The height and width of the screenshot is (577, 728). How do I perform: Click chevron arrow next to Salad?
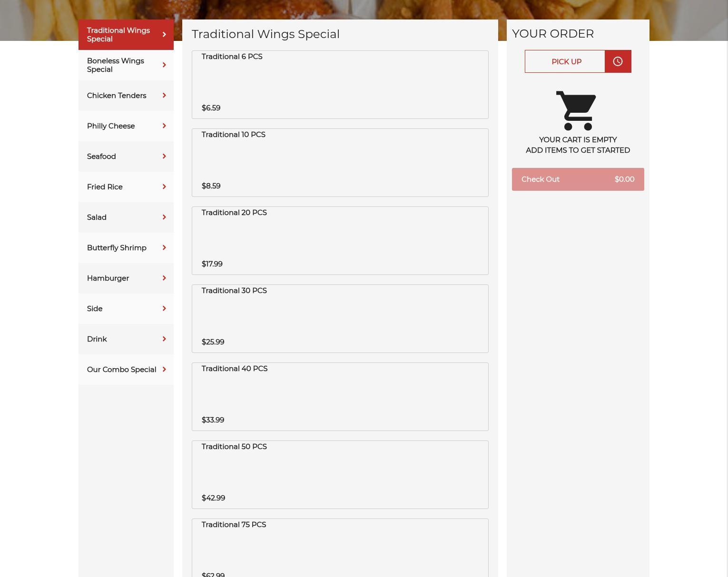[x=164, y=217]
